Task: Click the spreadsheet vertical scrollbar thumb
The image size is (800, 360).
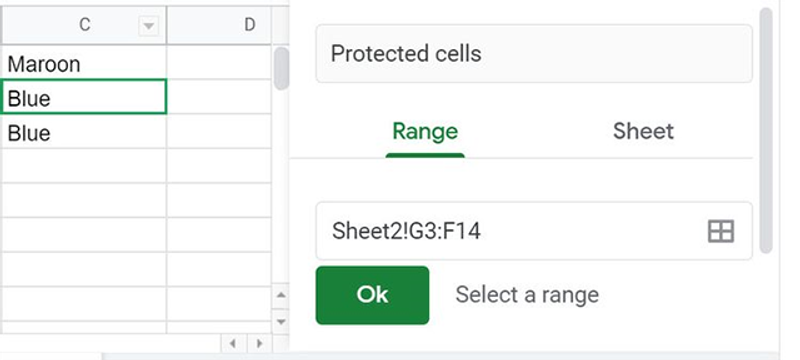Action: [x=281, y=68]
